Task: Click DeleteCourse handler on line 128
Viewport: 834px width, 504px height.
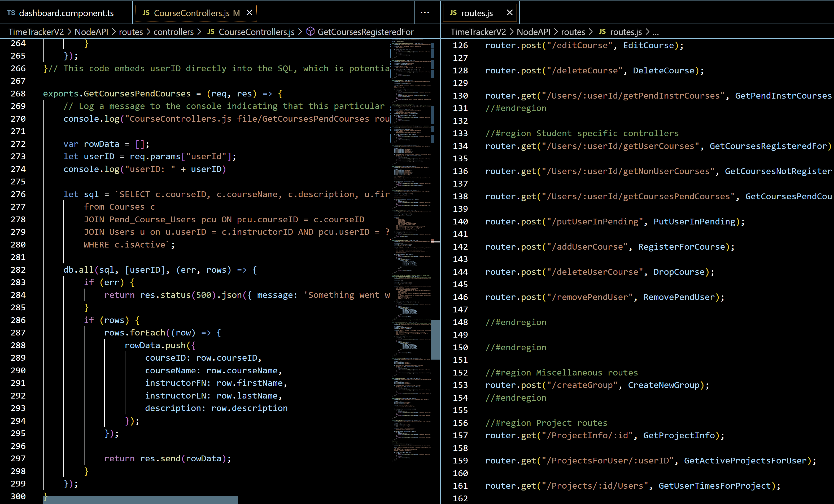Action: pyautogui.click(x=664, y=71)
